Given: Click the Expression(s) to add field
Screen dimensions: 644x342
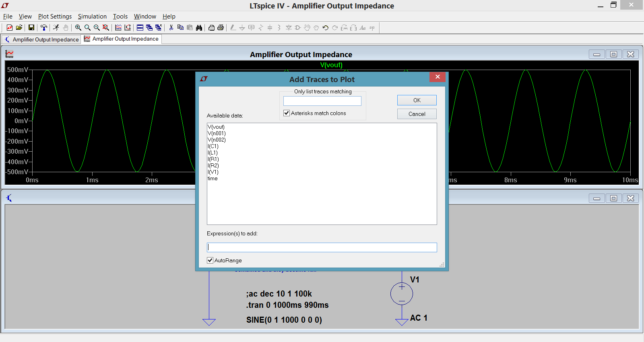Looking at the screenshot, I should pyautogui.click(x=322, y=247).
